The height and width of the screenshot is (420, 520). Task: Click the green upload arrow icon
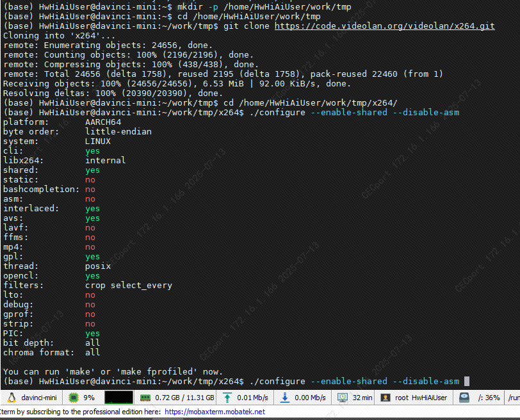(227, 398)
